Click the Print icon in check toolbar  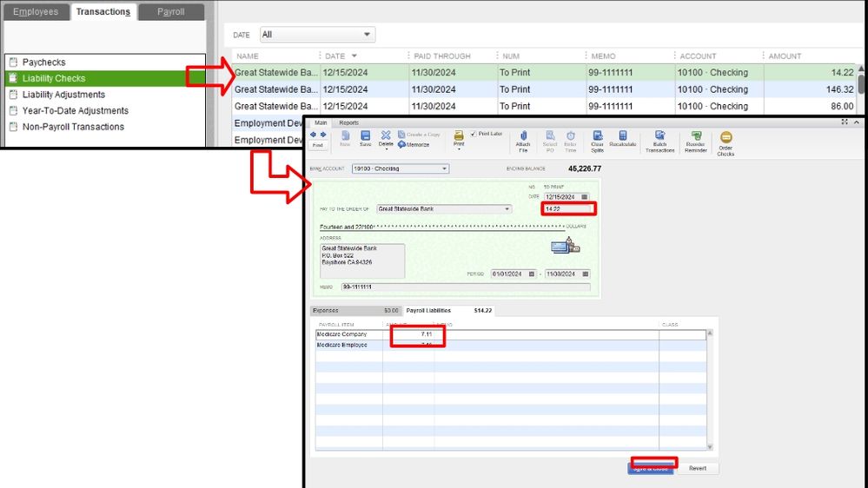pos(459,135)
